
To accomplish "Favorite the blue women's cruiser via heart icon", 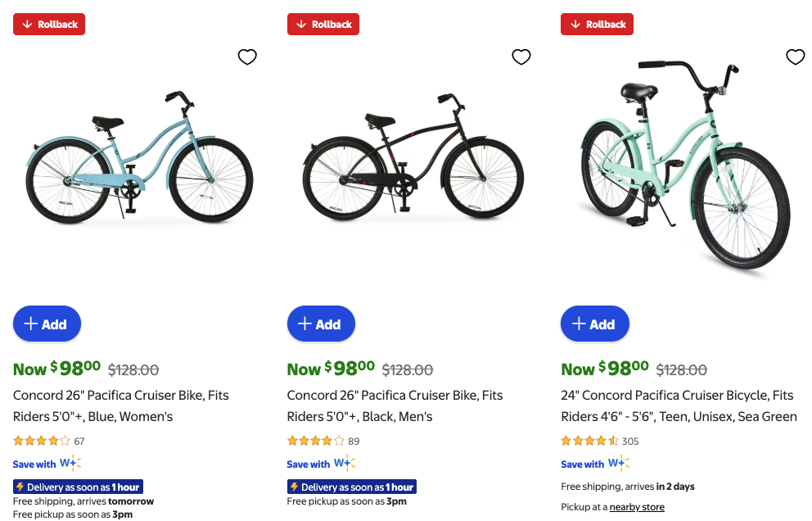I will coord(247,57).
